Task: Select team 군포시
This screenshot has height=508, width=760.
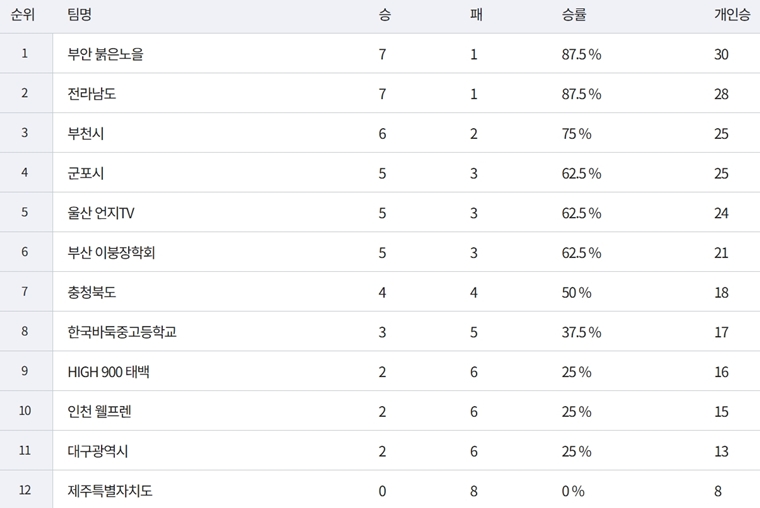Action: 86,173
